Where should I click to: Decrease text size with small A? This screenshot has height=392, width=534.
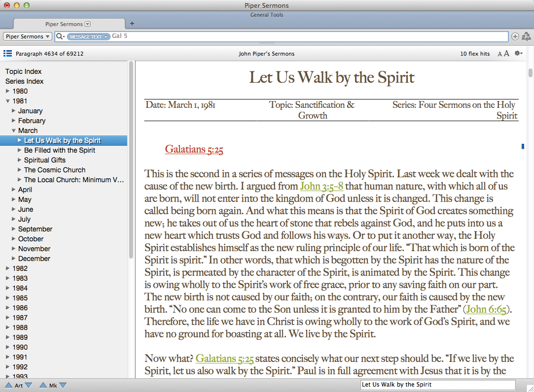pos(499,54)
